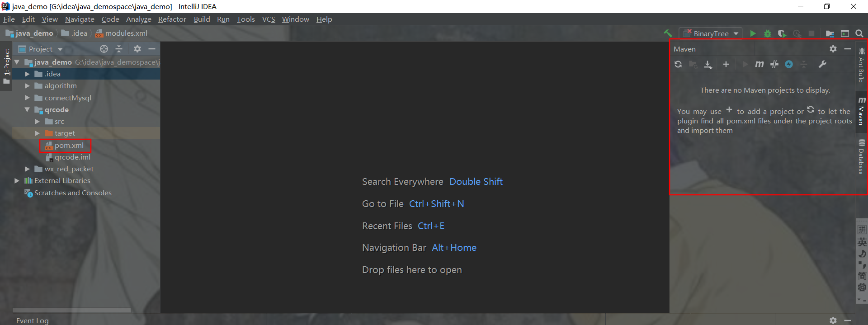Click 'Ctrl+E' Recent Files shortcut text
The height and width of the screenshot is (325, 868).
point(431,226)
